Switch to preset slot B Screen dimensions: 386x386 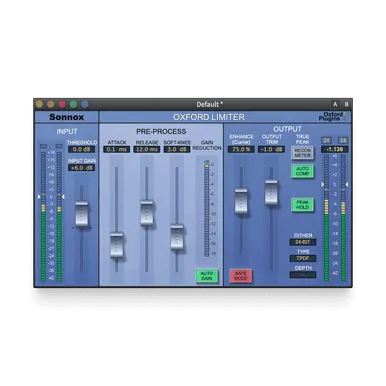click(346, 104)
